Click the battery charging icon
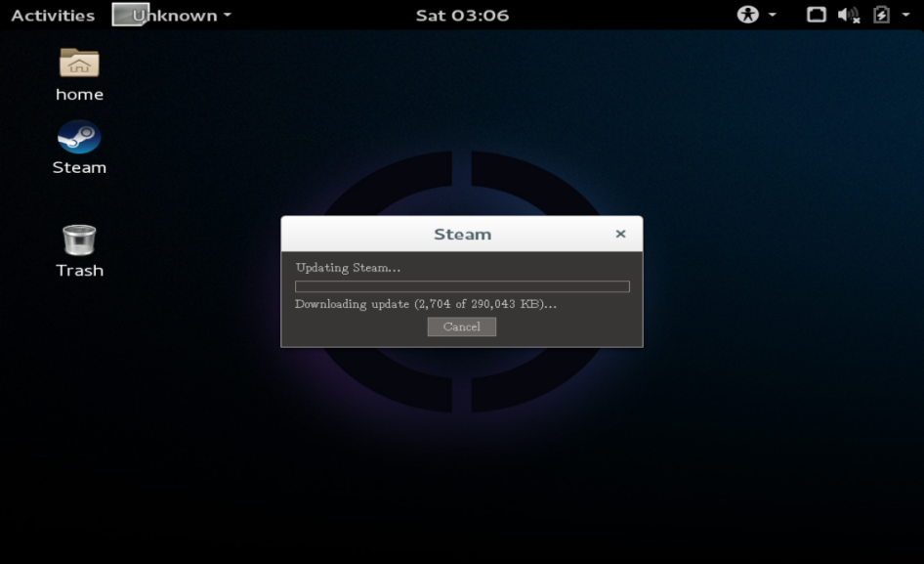924x564 pixels. [882, 15]
